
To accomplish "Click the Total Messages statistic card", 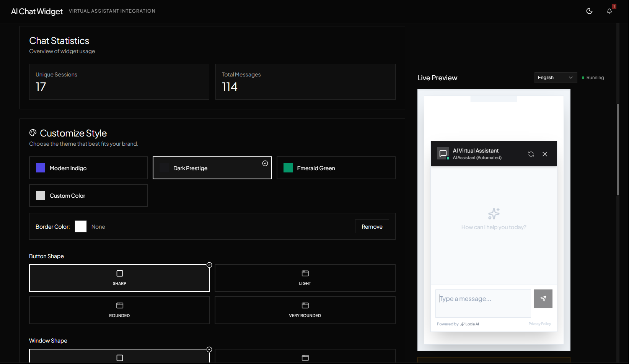I will [x=305, y=82].
